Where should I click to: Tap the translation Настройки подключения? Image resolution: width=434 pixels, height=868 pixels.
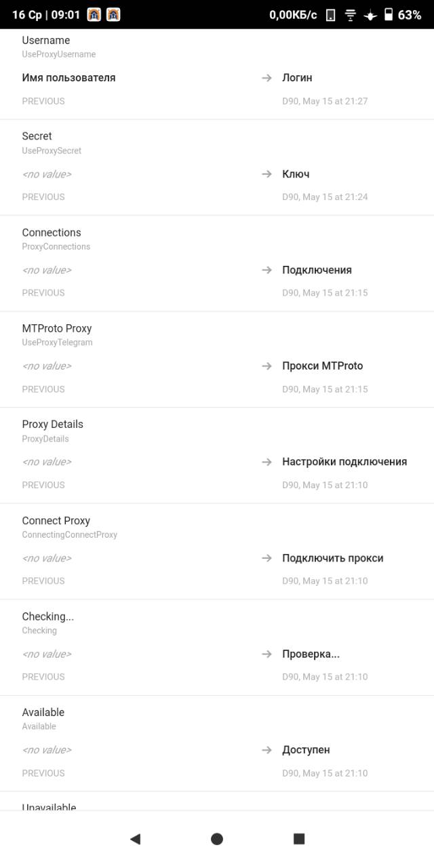pyautogui.click(x=344, y=462)
